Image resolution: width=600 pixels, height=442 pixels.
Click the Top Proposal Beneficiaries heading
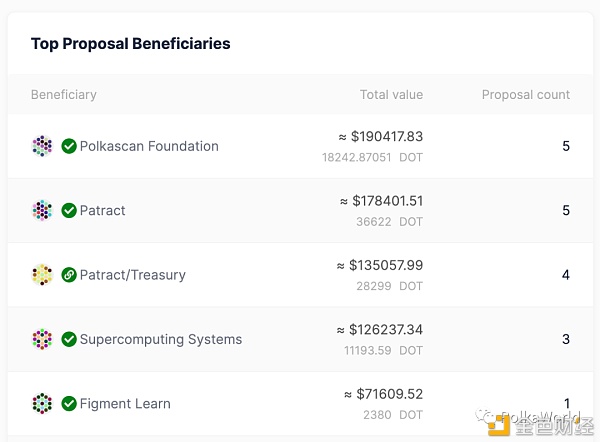click(x=131, y=44)
